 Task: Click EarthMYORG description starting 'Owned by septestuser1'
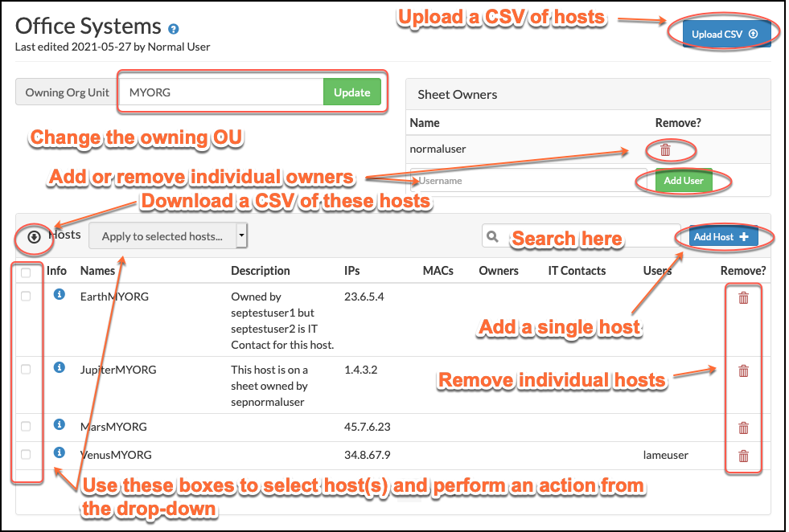pyautogui.click(x=282, y=321)
